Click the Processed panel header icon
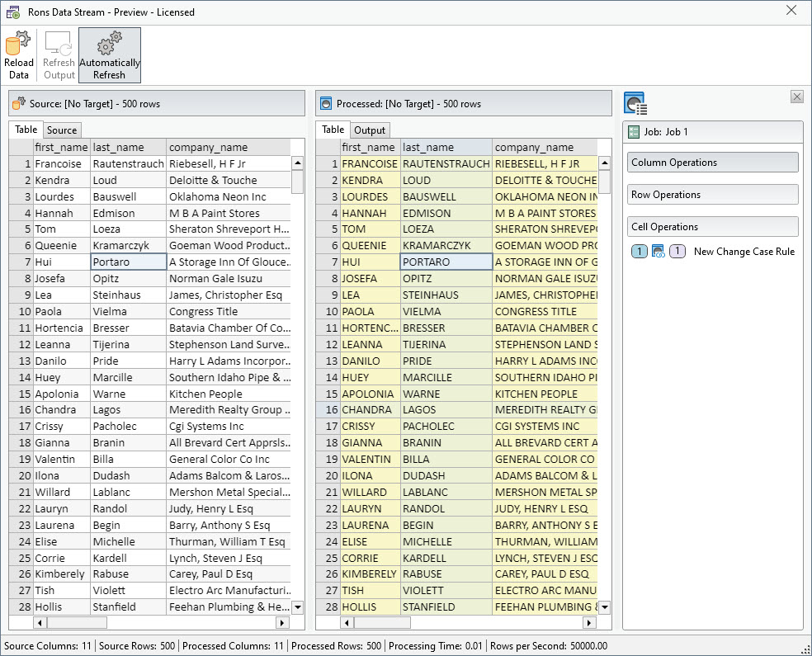 tap(326, 104)
